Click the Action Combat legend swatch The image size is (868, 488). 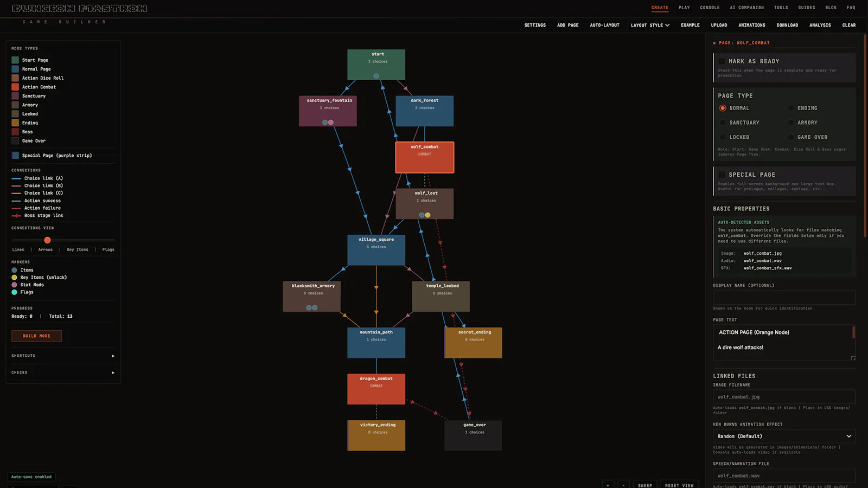pyautogui.click(x=15, y=87)
